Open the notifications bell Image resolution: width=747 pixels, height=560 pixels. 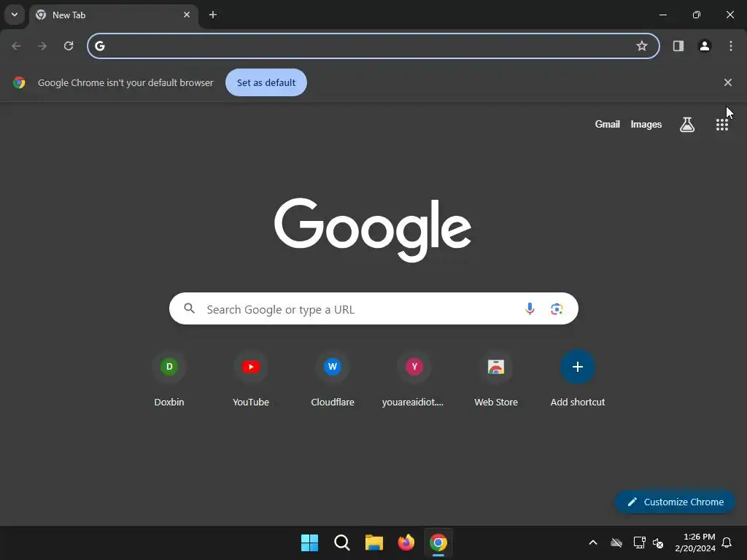[727, 542]
